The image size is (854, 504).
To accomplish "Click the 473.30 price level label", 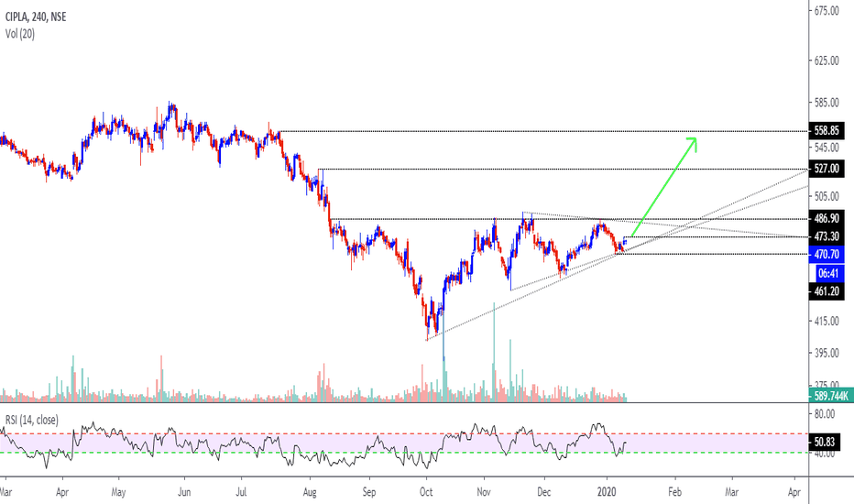I will tap(827, 236).
